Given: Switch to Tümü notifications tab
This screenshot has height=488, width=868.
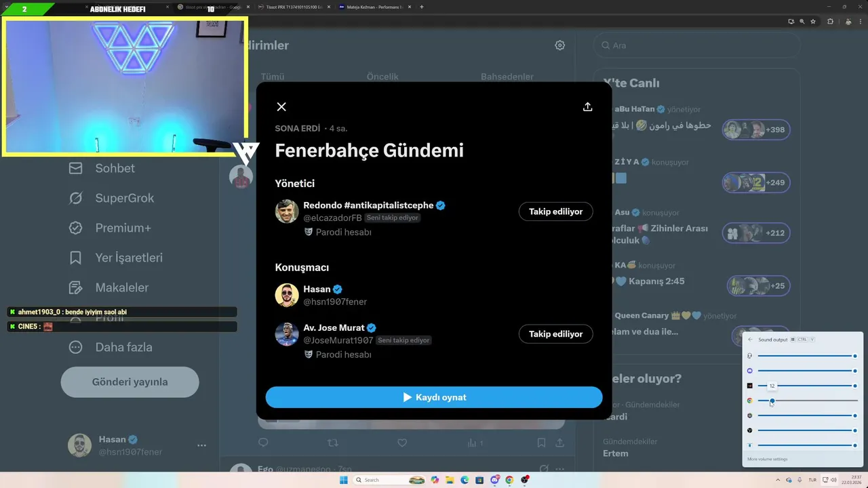Looking at the screenshot, I should [x=273, y=77].
